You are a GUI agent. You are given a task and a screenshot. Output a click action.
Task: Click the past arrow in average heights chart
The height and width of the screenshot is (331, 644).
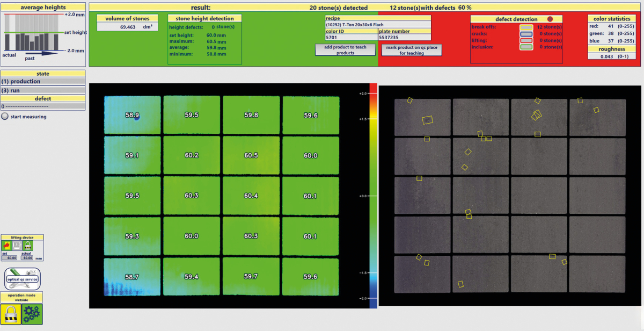click(40, 53)
